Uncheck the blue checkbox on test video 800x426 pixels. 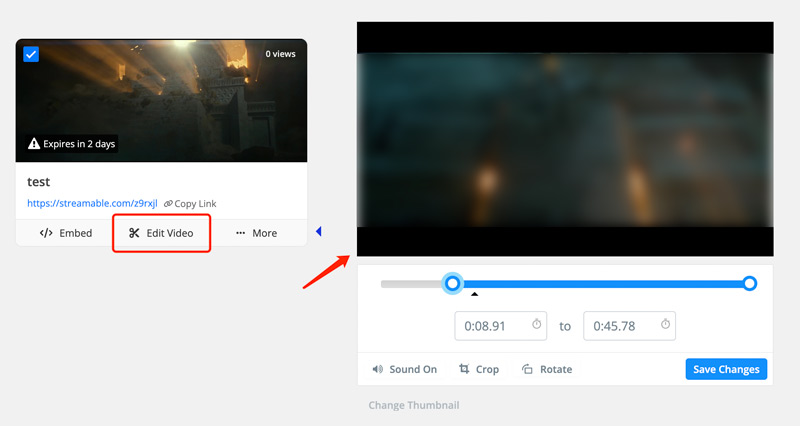pos(31,54)
